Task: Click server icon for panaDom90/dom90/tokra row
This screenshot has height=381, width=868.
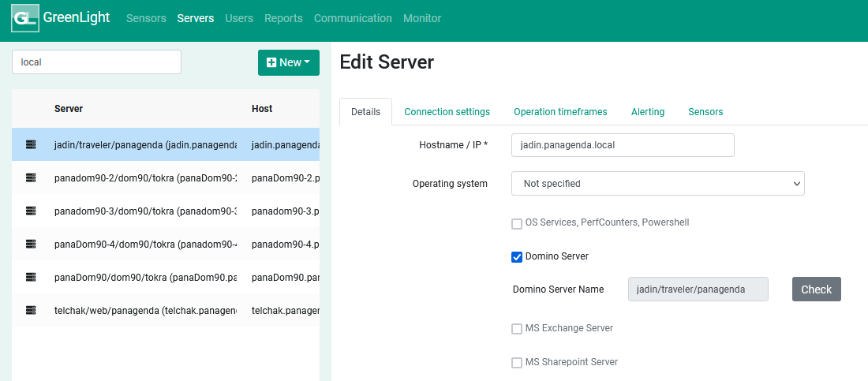Action: pyautogui.click(x=31, y=277)
